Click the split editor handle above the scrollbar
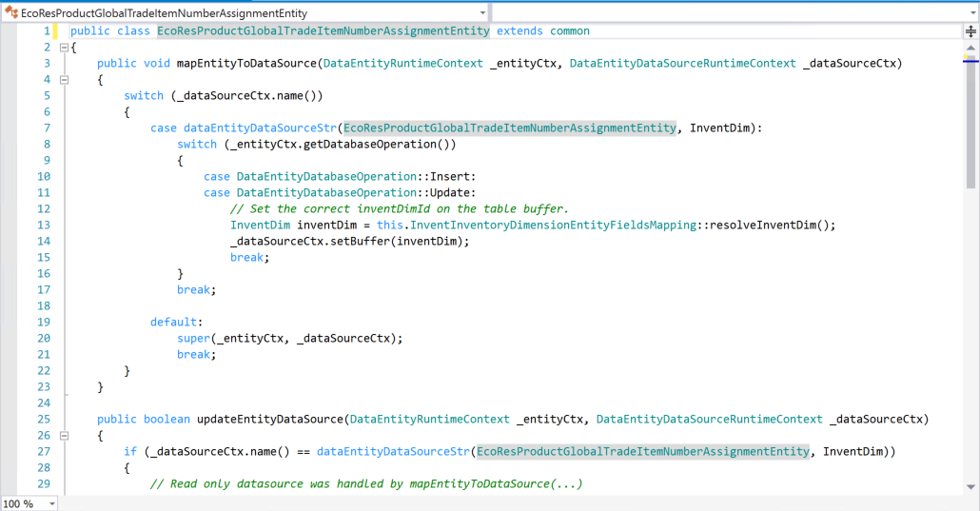This screenshot has width=980, height=511. (970, 30)
